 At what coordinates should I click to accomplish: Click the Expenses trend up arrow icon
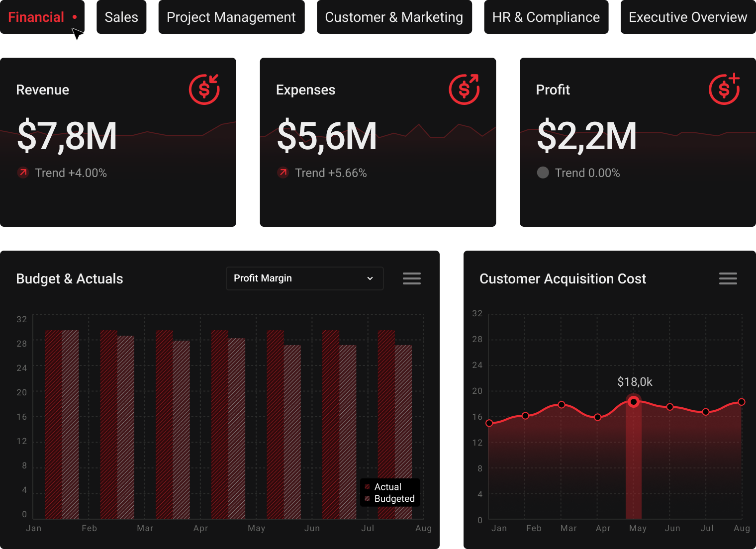283,173
